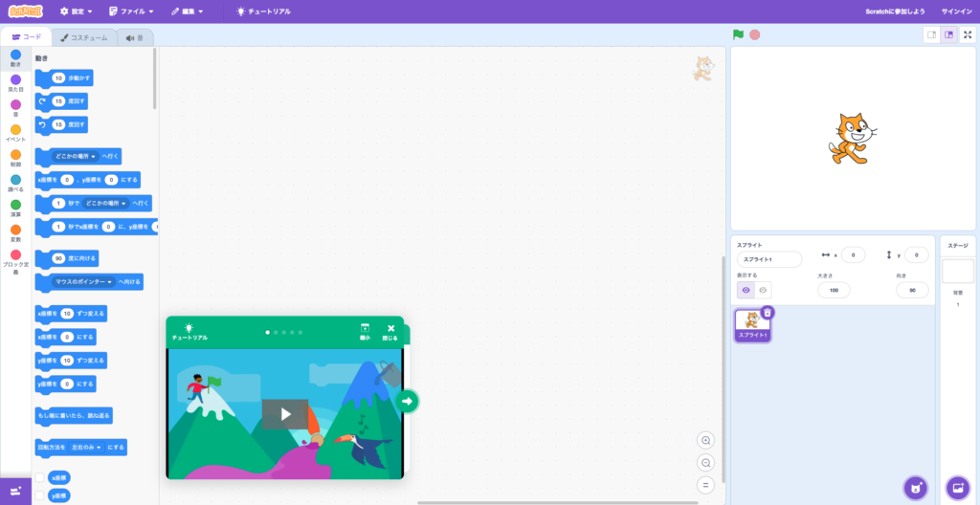Edit the sprite y position field
Viewport: 980px width, 505px height.
coord(916,255)
